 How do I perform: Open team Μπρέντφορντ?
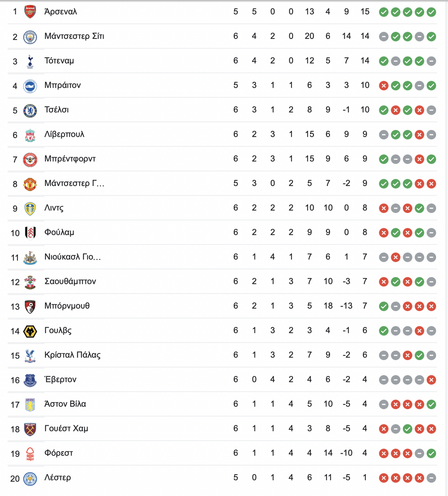point(70,159)
